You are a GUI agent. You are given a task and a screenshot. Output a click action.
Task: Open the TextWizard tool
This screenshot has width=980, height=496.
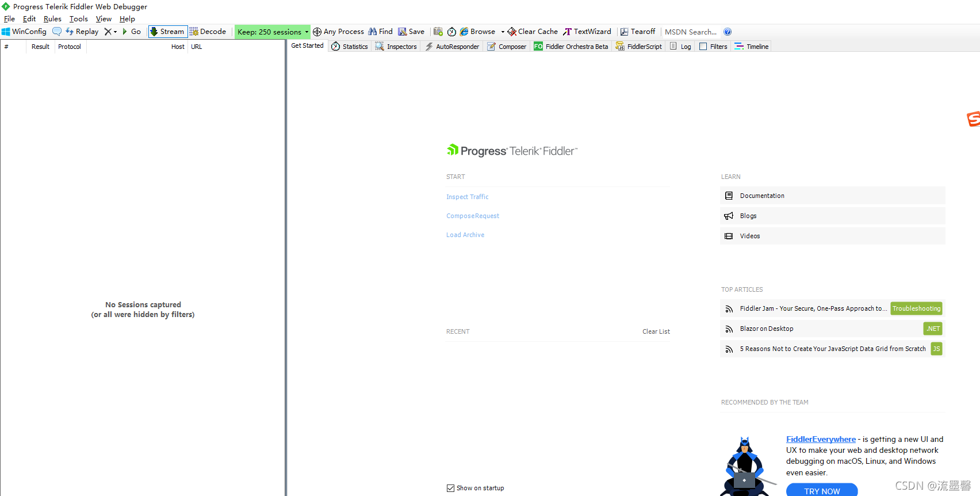pyautogui.click(x=587, y=32)
